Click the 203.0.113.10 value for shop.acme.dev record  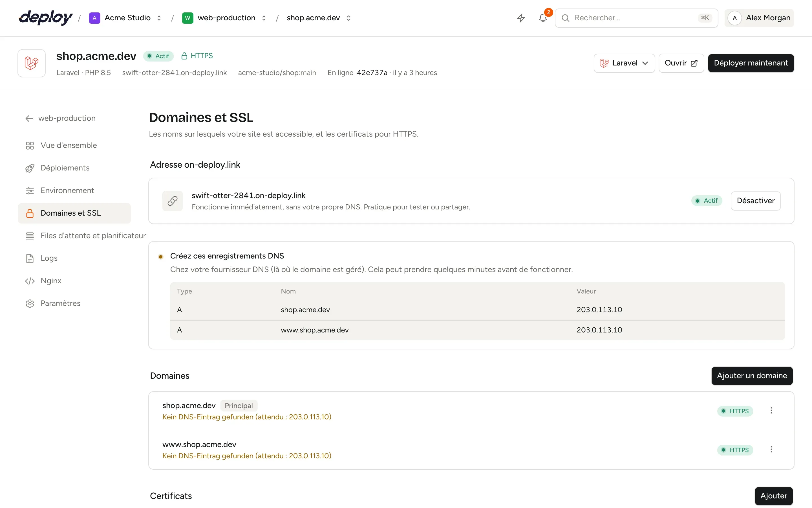coord(599,310)
